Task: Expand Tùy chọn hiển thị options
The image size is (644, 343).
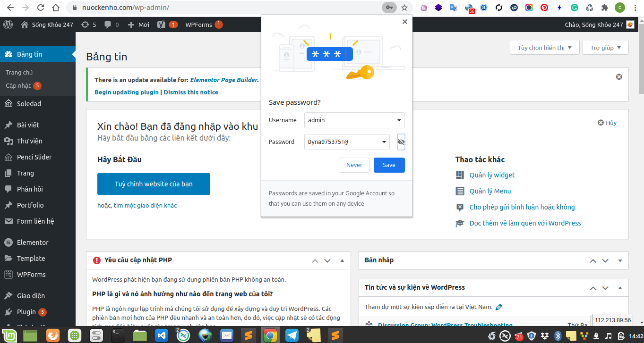Action: [545, 48]
